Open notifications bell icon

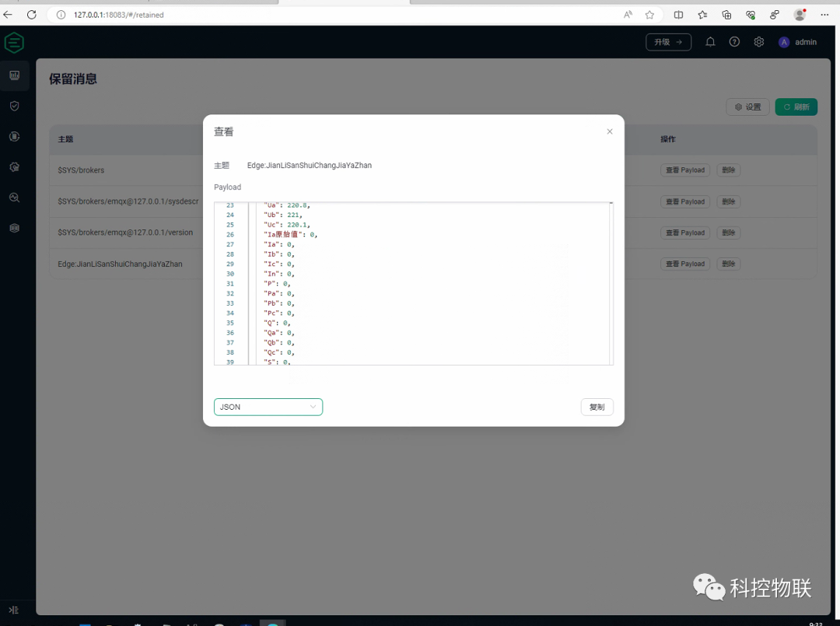pos(710,42)
